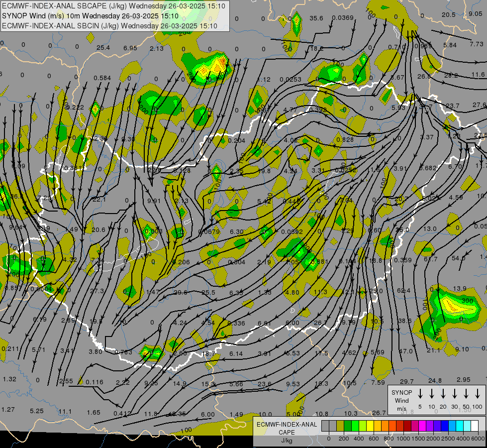Click the value 7.73 on map
The image size is (487, 448).
pyautogui.click(x=477, y=44)
